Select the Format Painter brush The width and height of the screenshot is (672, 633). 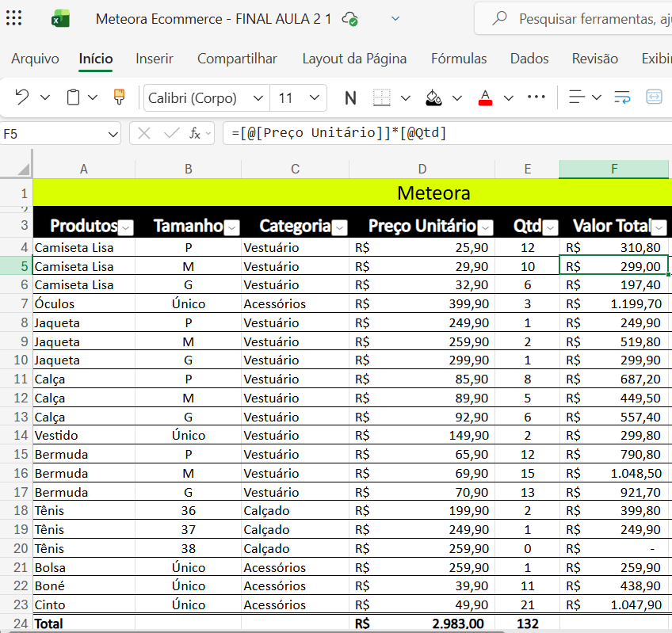119,97
